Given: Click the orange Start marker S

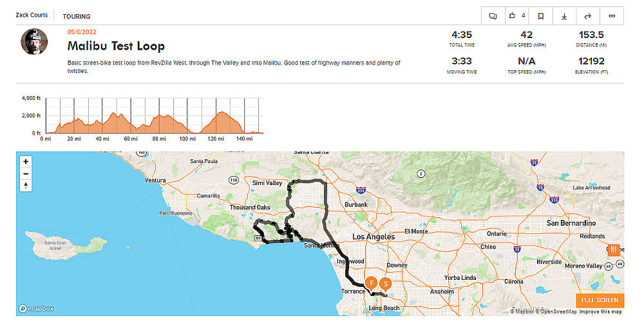Looking at the screenshot, I should point(385,284).
